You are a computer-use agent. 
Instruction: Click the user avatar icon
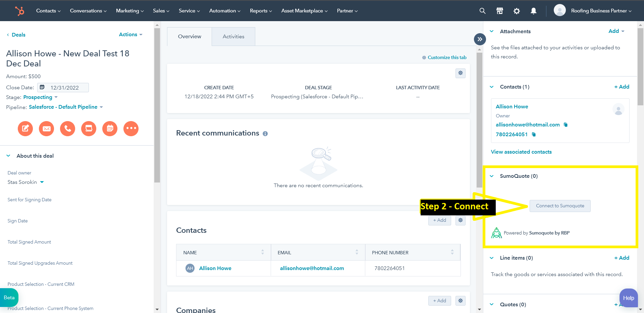pyautogui.click(x=559, y=10)
